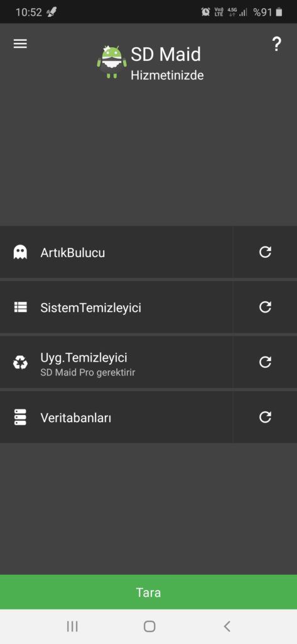Start scanning with the green Tara button
This screenshot has height=644, width=297.
[148, 592]
